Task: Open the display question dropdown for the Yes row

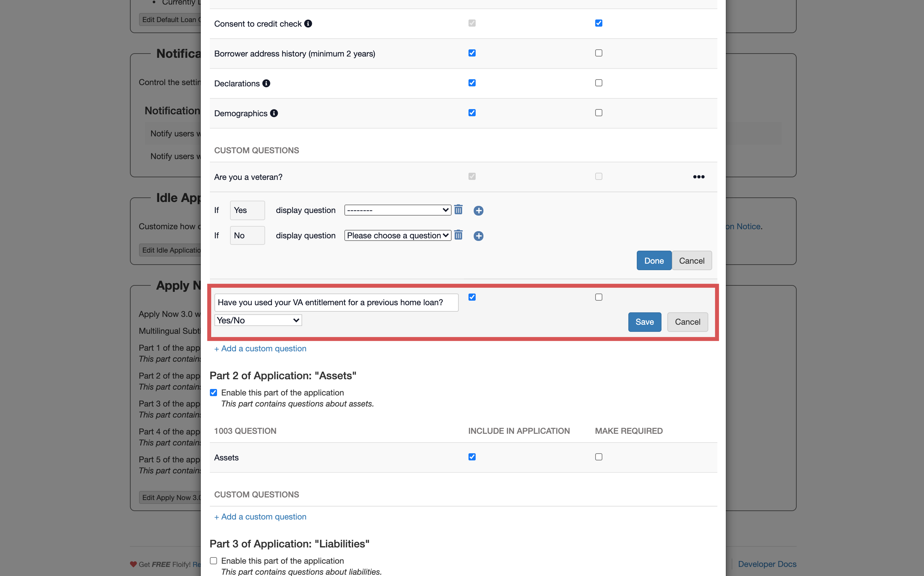Action: [397, 210]
